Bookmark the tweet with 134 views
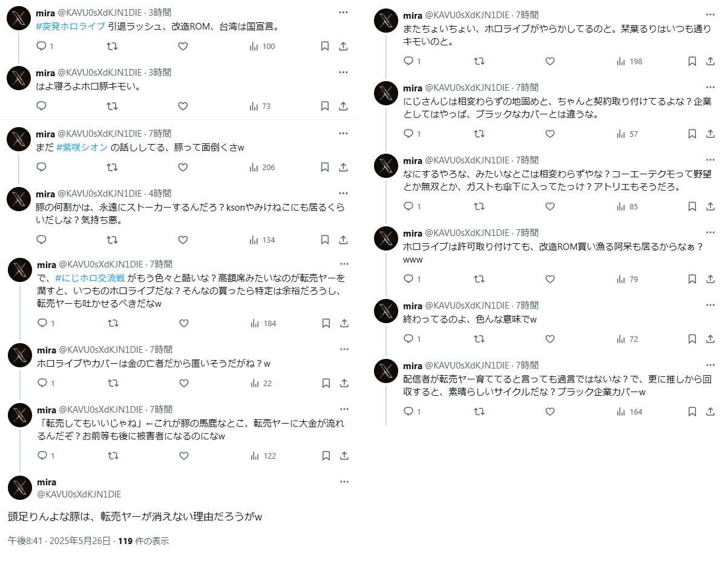The width and height of the screenshot is (728, 564). (x=324, y=240)
